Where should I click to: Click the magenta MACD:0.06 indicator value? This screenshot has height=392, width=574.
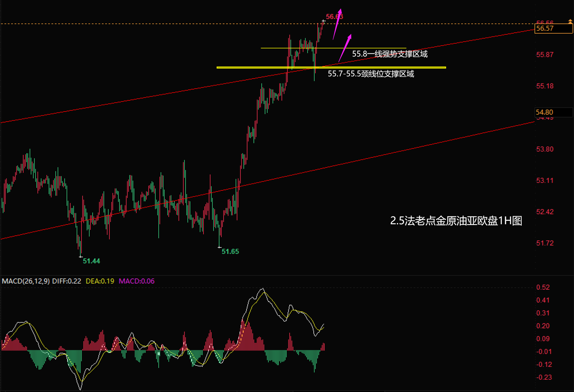tap(137, 281)
